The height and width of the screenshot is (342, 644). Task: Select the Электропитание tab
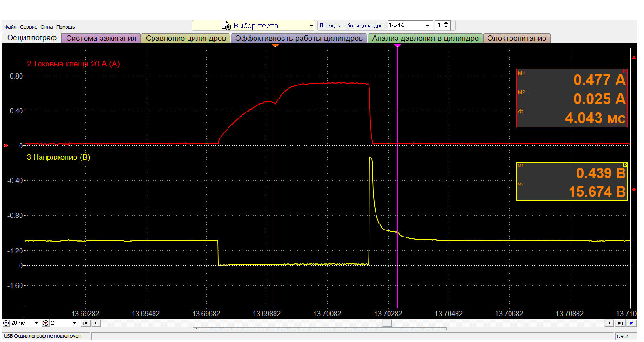coord(517,39)
